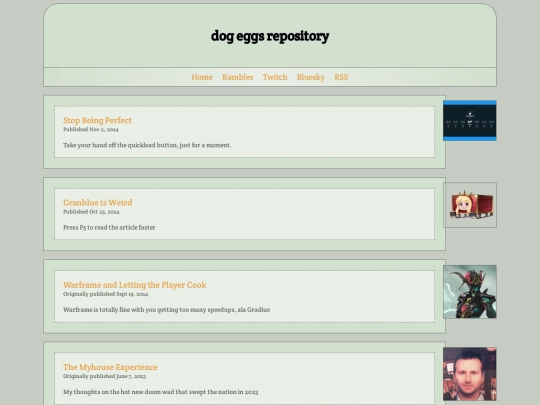This screenshot has height=405, width=540.
Task: Open the RSS feed link
Action: [341, 77]
